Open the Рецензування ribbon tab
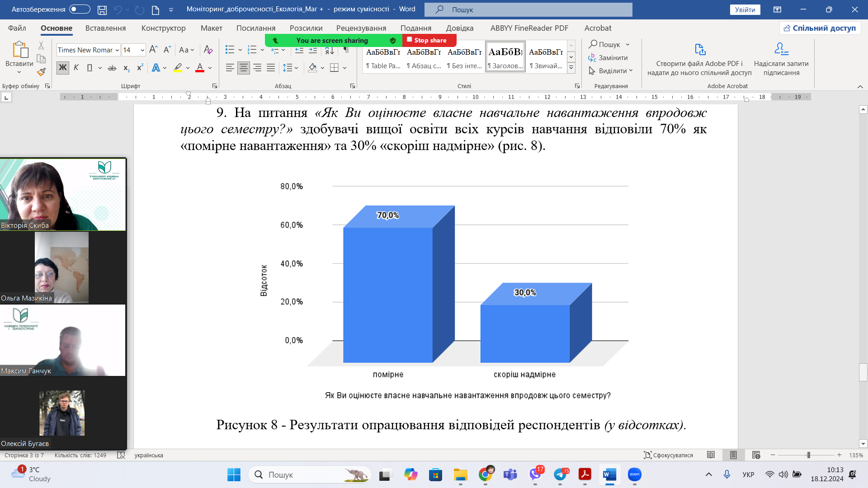 click(361, 28)
